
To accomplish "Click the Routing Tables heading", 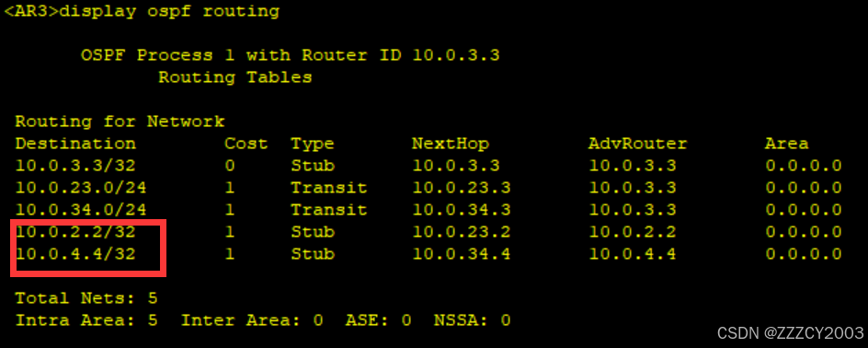I will click(x=235, y=77).
